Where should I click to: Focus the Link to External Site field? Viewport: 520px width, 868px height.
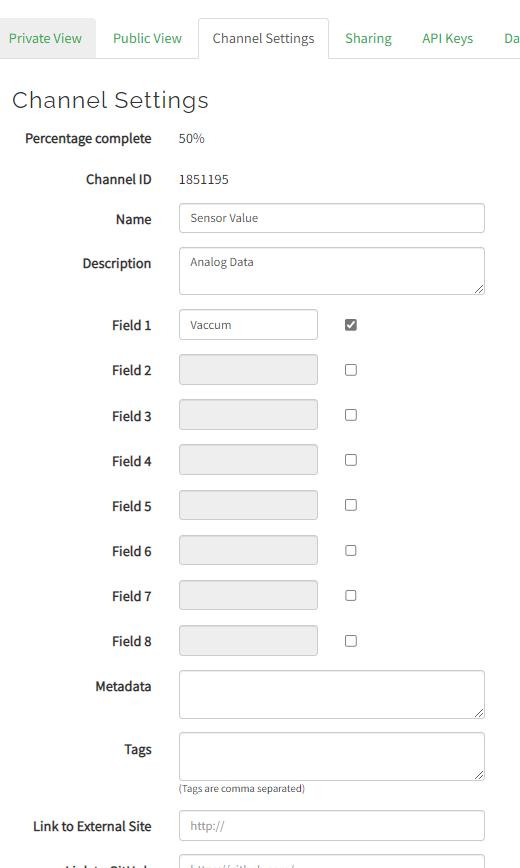click(332, 825)
